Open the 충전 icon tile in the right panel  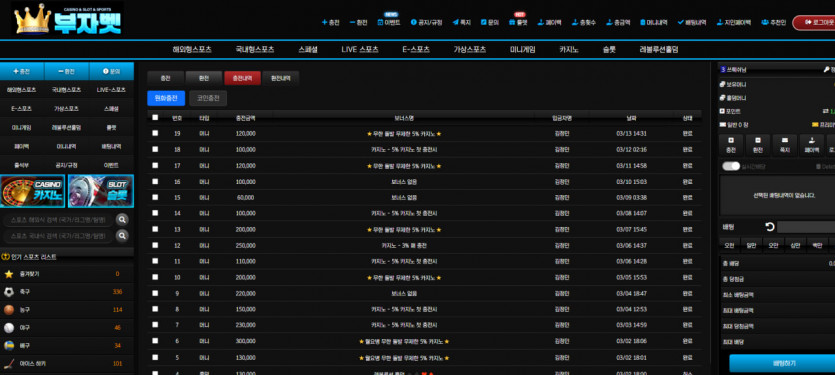point(731,145)
